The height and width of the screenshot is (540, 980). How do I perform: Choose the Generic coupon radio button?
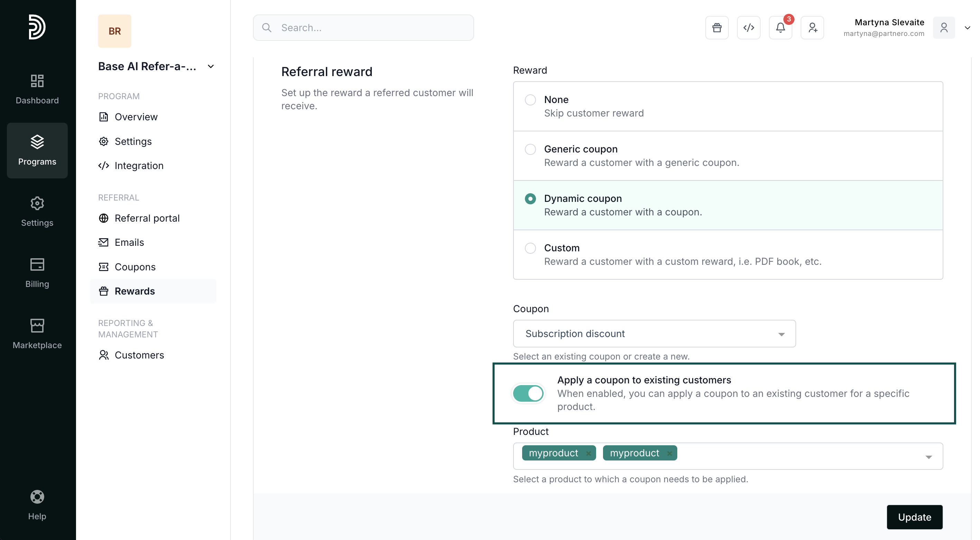[x=530, y=149]
